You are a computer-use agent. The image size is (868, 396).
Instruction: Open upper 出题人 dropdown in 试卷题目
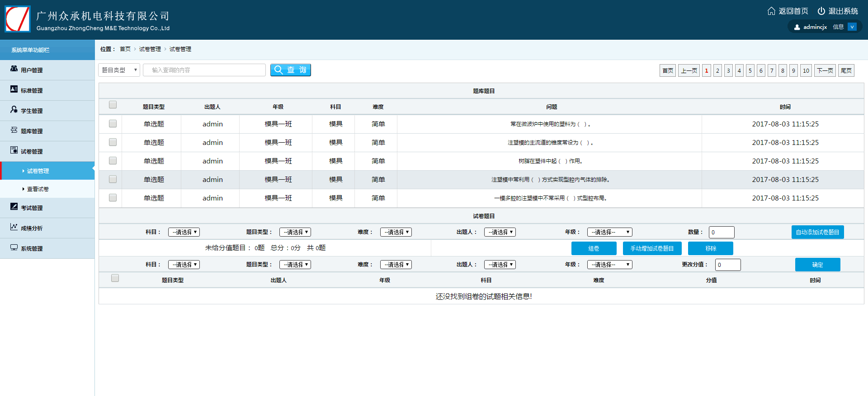pyautogui.click(x=500, y=232)
